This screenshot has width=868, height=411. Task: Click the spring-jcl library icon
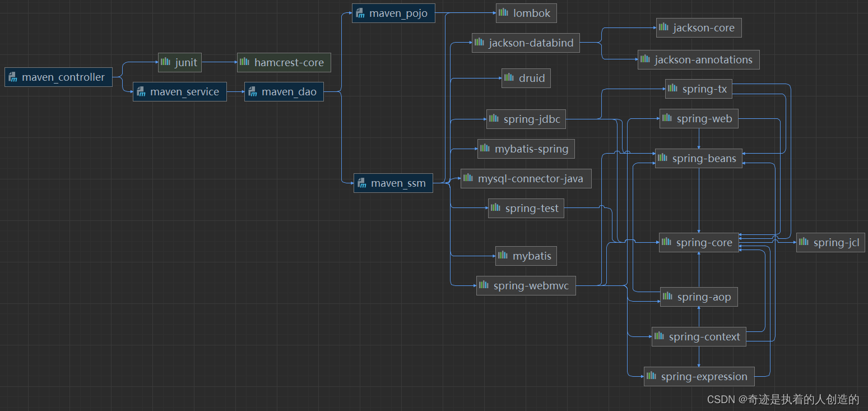click(x=804, y=242)
